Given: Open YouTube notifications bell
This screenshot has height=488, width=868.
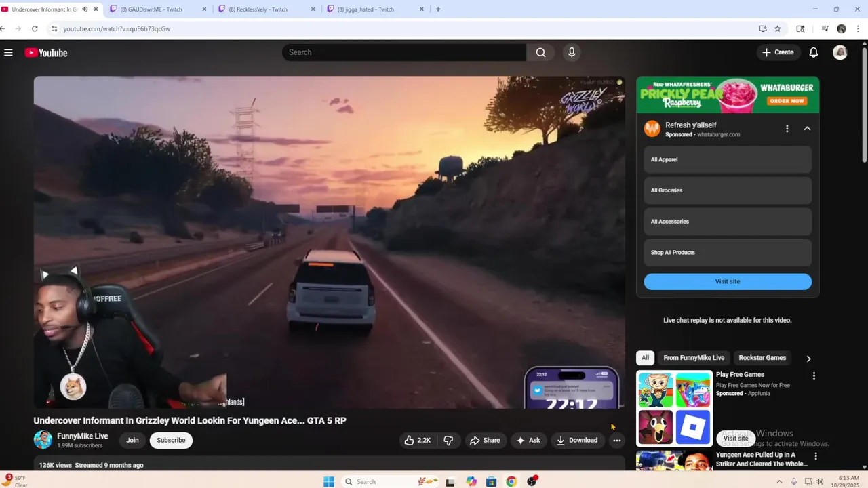Looking at the screenshot, I should (x=813, y=52).
